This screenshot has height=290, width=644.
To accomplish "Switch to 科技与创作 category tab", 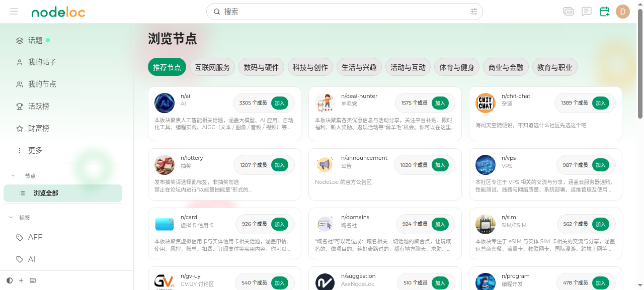I will point(310,67).
